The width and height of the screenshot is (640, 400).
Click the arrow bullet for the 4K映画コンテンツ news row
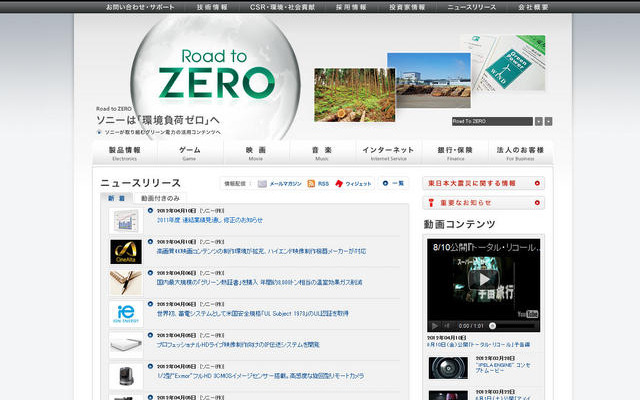tap(150, 242)
